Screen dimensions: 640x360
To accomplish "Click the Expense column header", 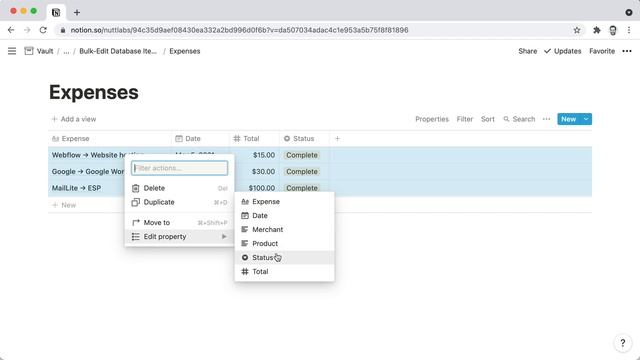I will tap(110, 139).
